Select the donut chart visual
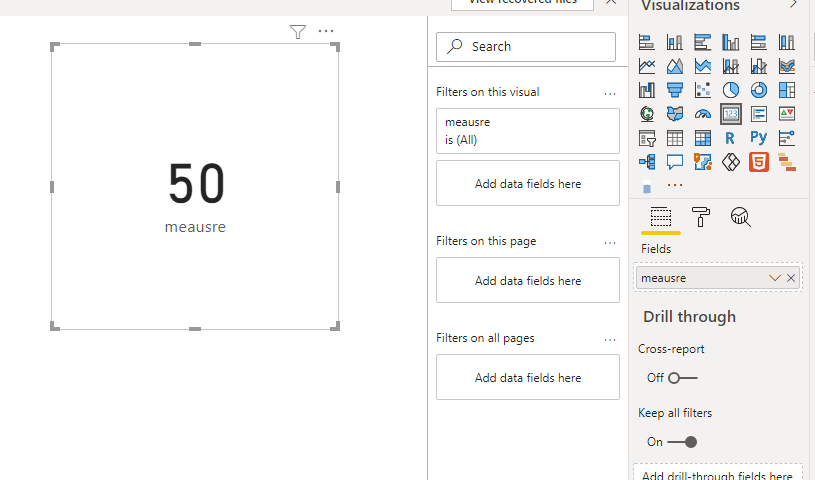The image size is (815, 480). (x=759, y=90)
